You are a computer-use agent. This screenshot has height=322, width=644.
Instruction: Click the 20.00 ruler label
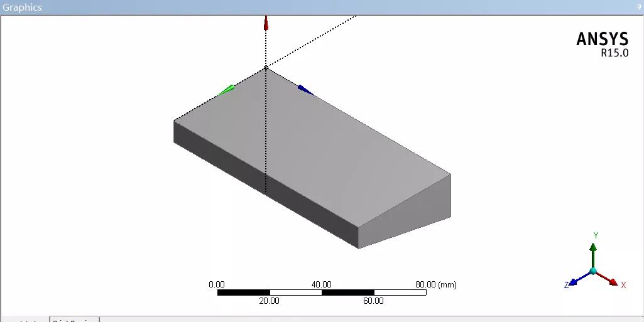click(269, 301)
